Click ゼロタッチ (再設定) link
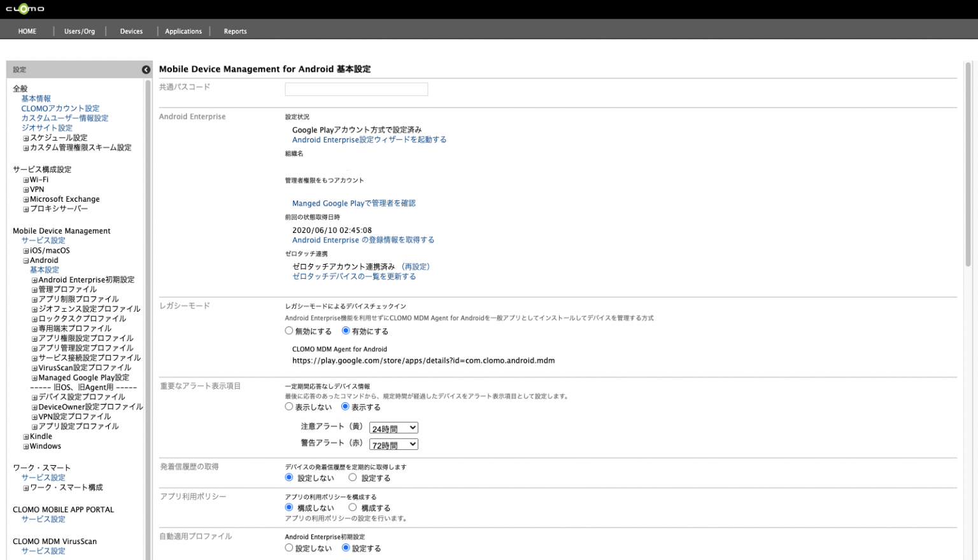Screen dimensions: 978x560 point(416,267)
